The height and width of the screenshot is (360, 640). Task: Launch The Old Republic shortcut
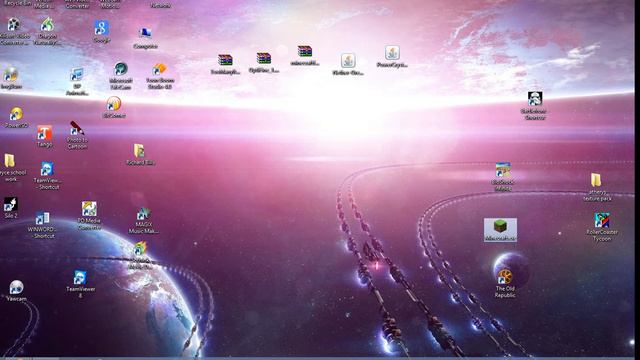coord(505,277)
